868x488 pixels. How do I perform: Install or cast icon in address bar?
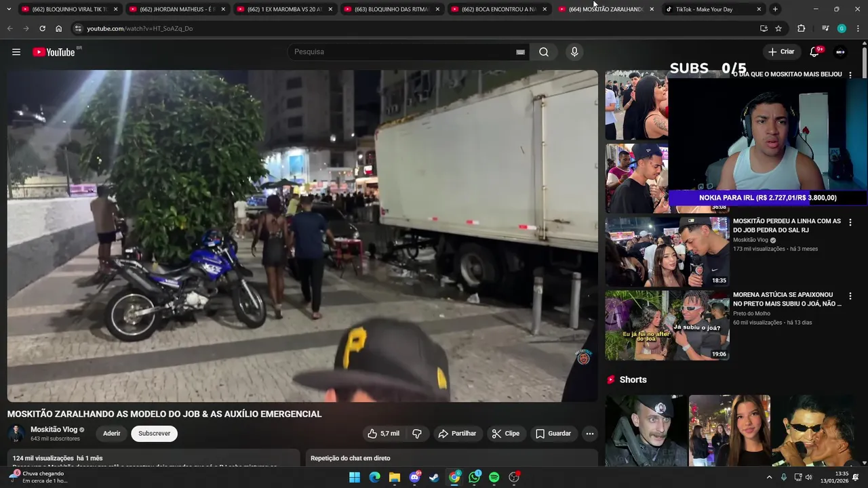764,28
